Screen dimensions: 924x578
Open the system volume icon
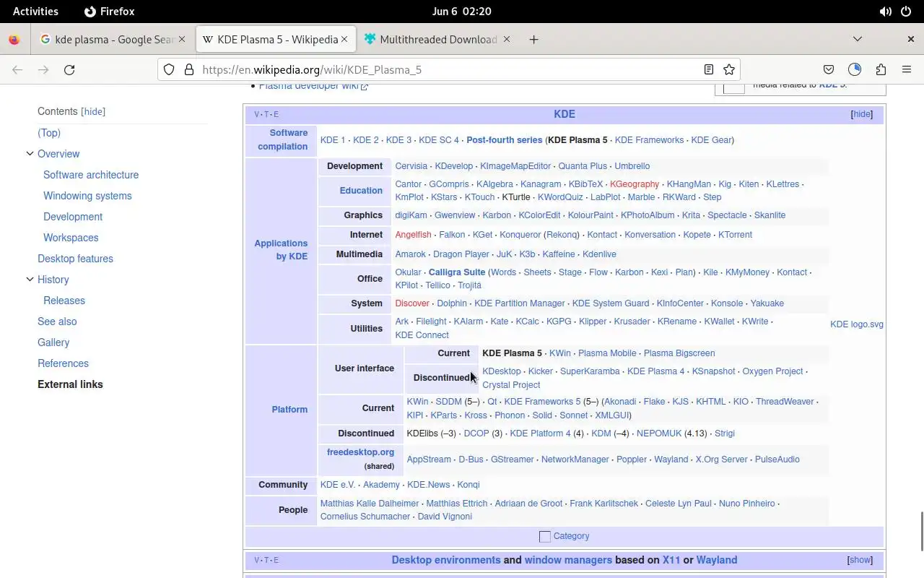click(885, 12)
